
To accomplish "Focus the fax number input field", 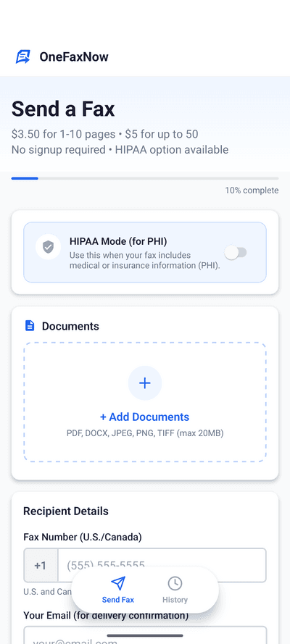I will pyautogui.click(x=162, y=565).
